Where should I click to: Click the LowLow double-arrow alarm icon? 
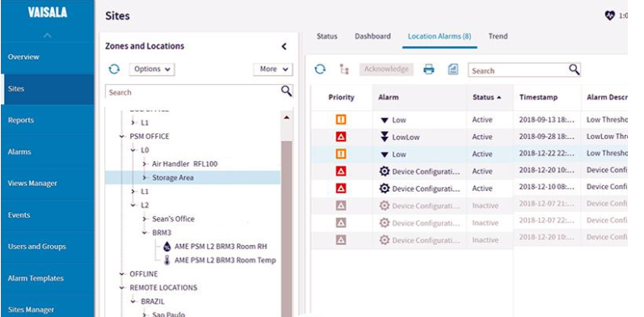click(x=385, y=137)
